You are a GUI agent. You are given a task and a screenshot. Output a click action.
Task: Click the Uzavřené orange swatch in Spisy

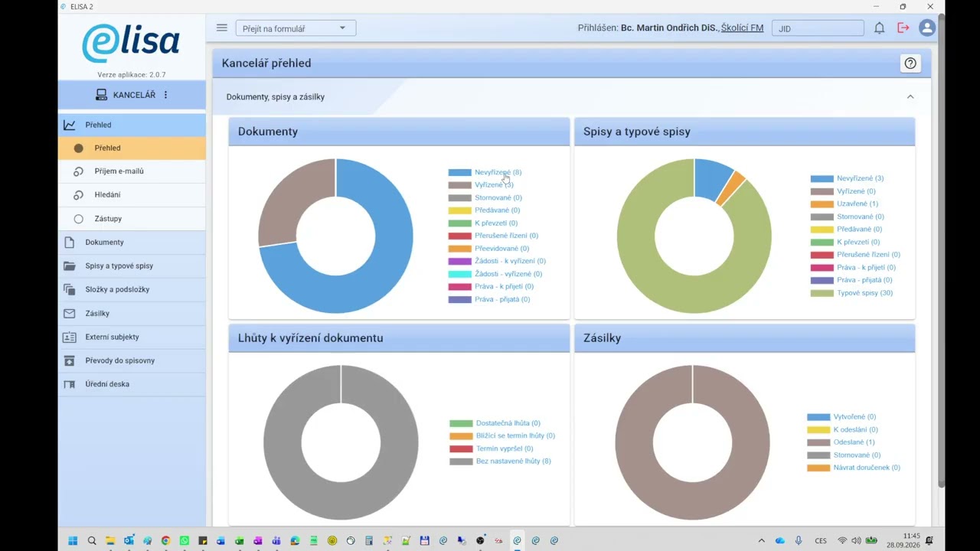(x=822, y=204)
